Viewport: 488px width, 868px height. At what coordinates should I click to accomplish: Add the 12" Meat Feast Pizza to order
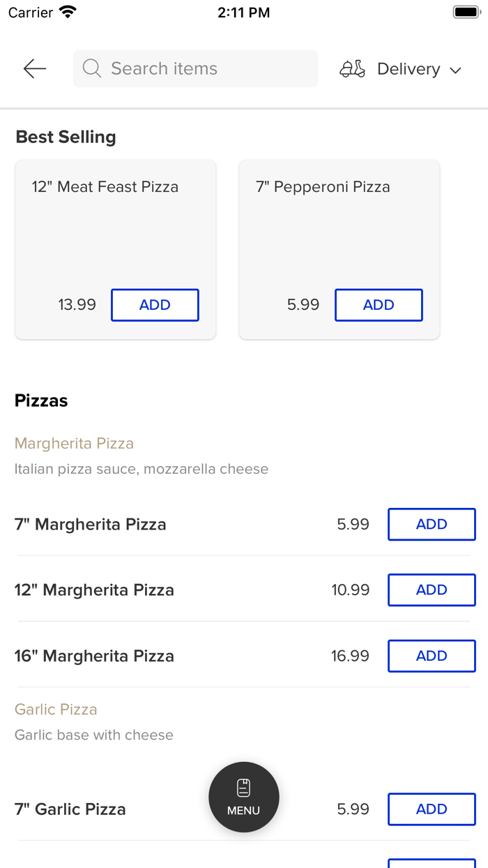(155, 305)
